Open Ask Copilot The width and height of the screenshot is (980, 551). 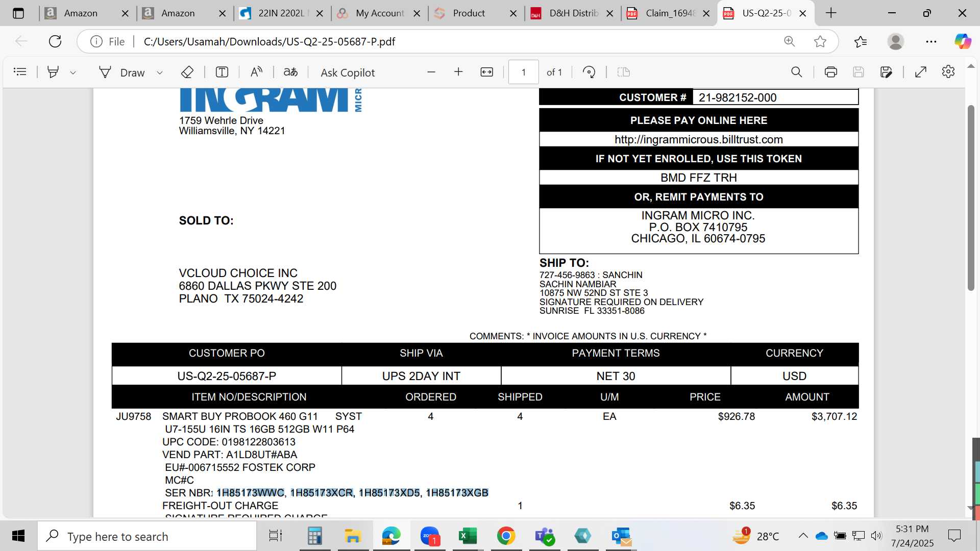coord(348,72)
